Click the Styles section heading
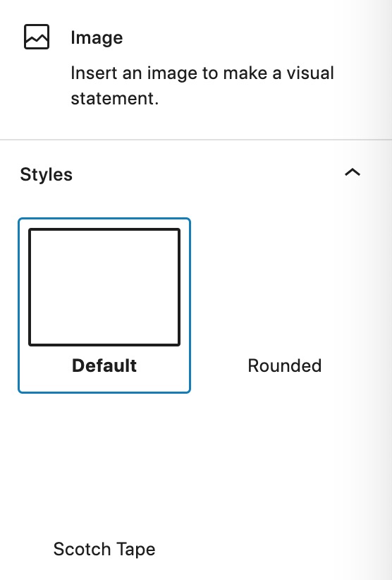Viewport: 392px width, 580px height. click(47, 174)
